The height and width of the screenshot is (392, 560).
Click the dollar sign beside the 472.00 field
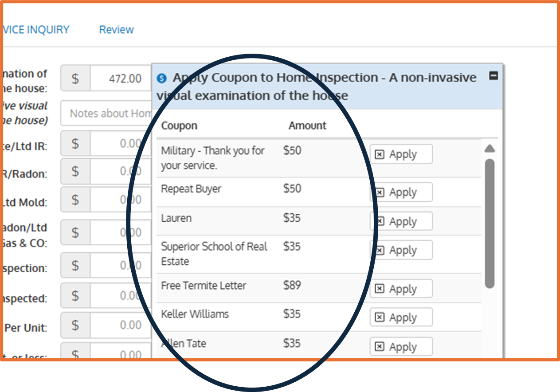75,79
